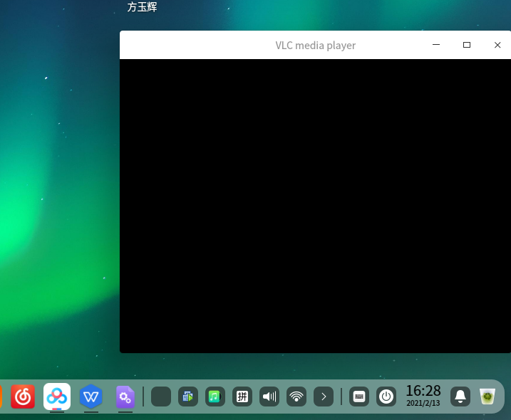Click the VLC video display area
This screenshot has width=511, height=420.
coord(315,206)
